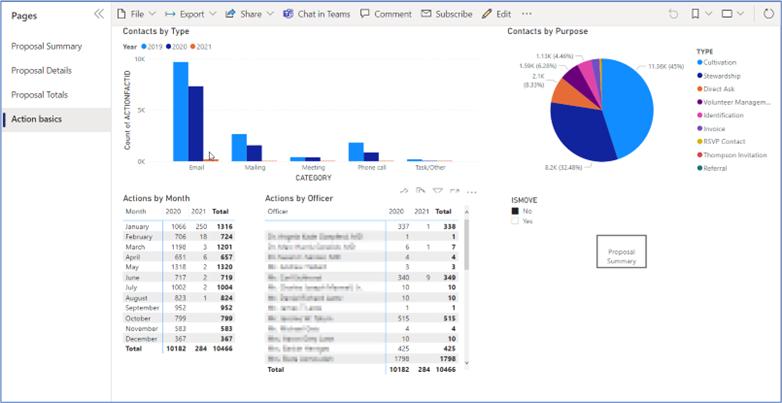Click the copy visual icon above Actions by Officer
Screen dimensions: 782x403
420,191
